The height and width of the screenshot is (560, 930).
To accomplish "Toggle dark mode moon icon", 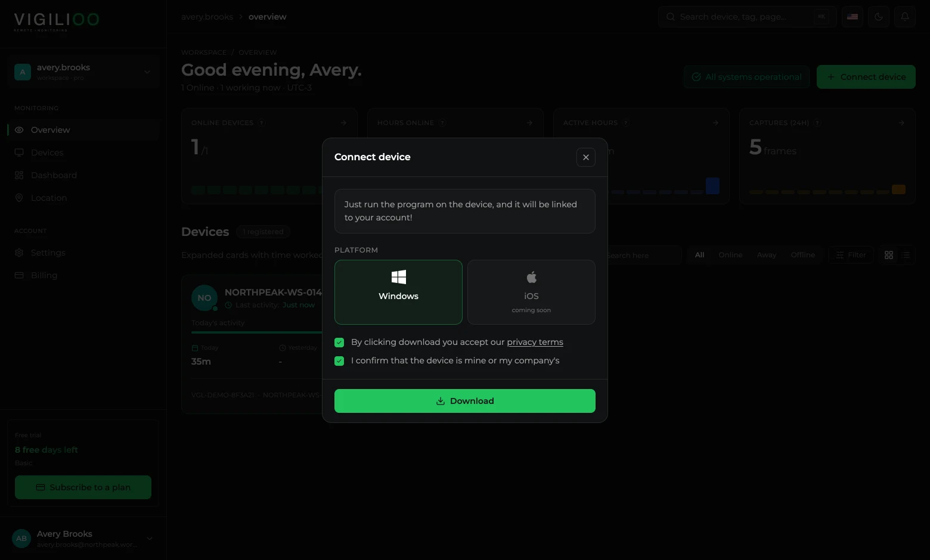I will pyautogui.click(x=879, y=17).
